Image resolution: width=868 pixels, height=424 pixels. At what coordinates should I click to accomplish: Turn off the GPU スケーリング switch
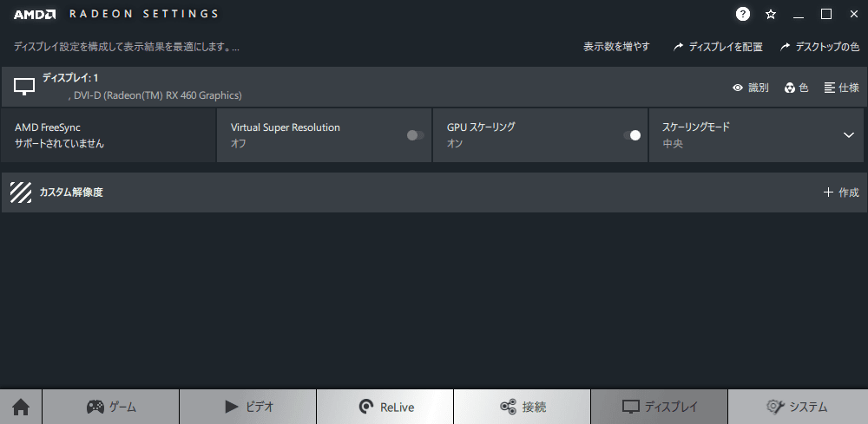pos(632,135)
